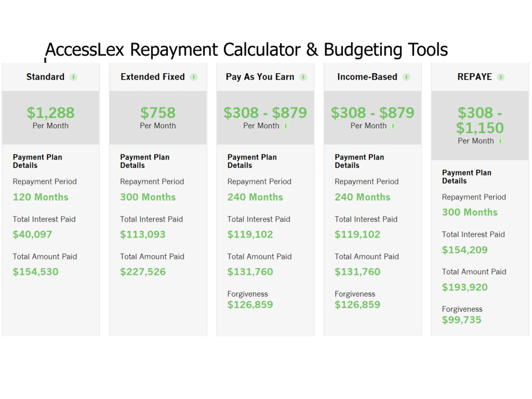Click $119,102 interest in Income-Based column
Viewport: 532px width, 399px height.
357,234
